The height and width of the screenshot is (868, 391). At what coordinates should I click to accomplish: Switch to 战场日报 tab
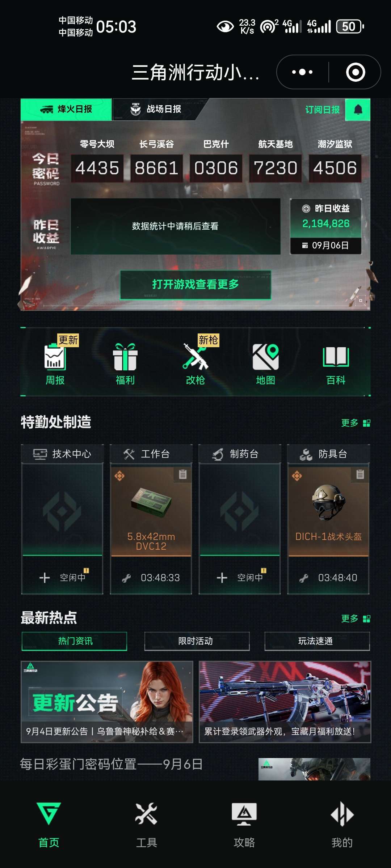click(156, 109)
